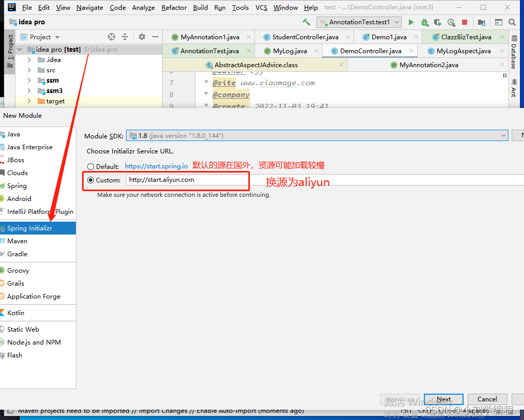The height and width of the screenshot is (420, 524).
Task: Choose the Custom service URL radio
Action: (x=90, y=180)
